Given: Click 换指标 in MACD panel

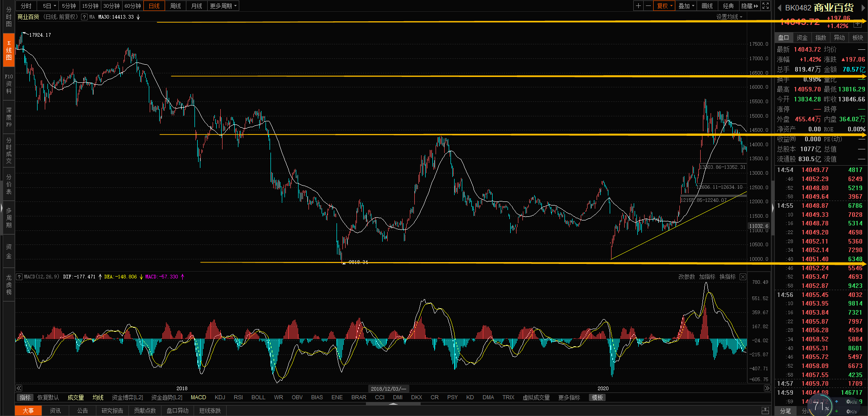Looking at the screenshot, I should coord(727,277).
